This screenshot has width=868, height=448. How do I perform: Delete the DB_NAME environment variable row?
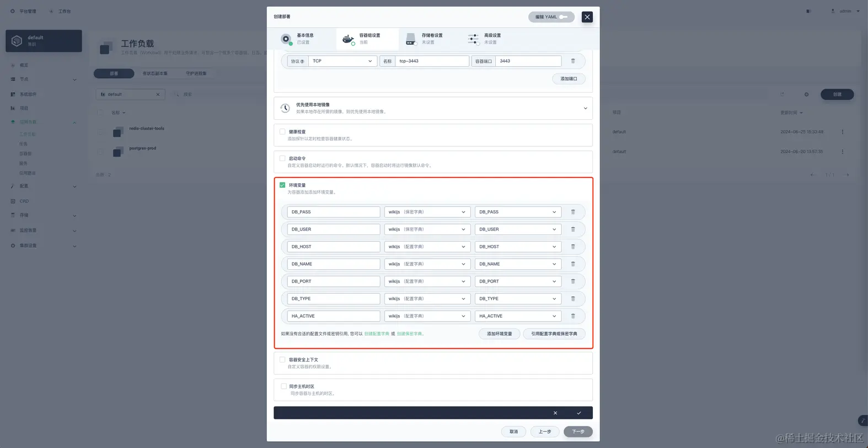tap(573, 264)
